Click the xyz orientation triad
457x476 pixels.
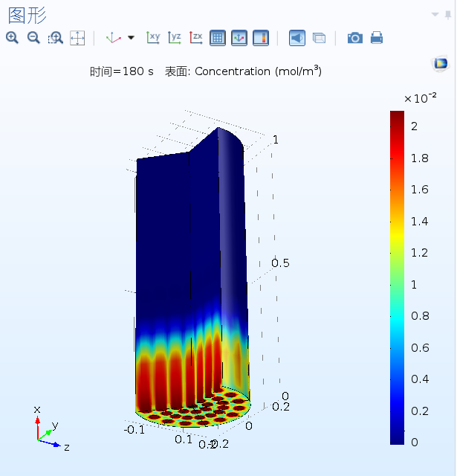51,429
